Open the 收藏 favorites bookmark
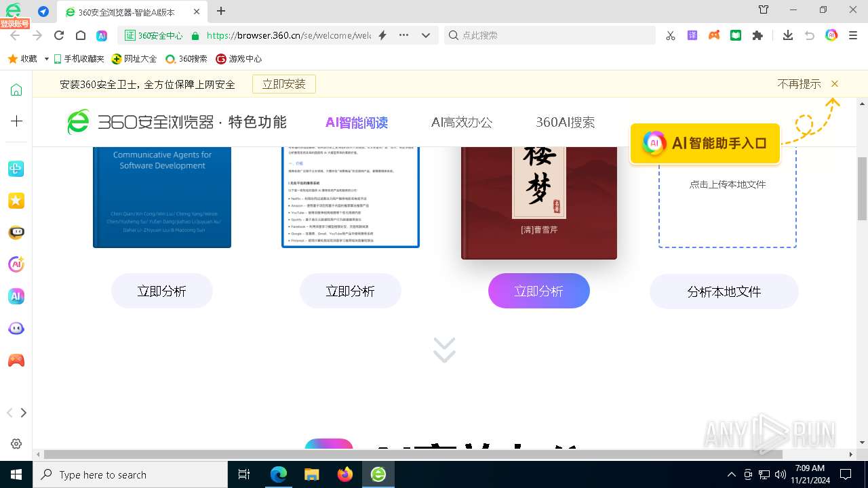The image size is (868, 488). tap(22, 59)
